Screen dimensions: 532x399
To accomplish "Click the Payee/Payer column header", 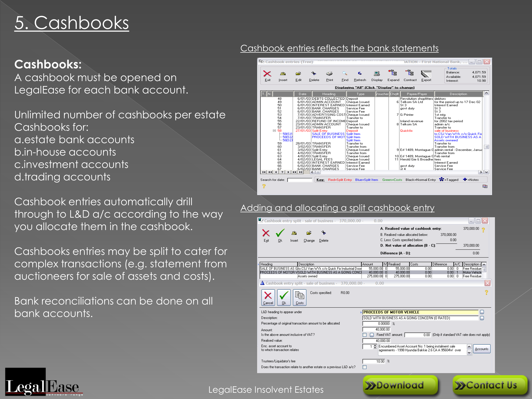I will pos(417,94).
